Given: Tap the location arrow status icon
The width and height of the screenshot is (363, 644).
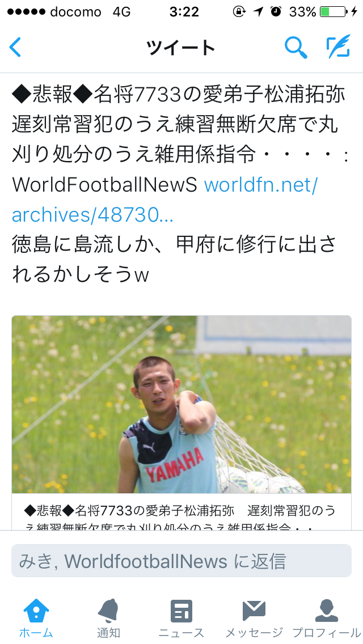Looking at the screenshot, I should [258, 11].
